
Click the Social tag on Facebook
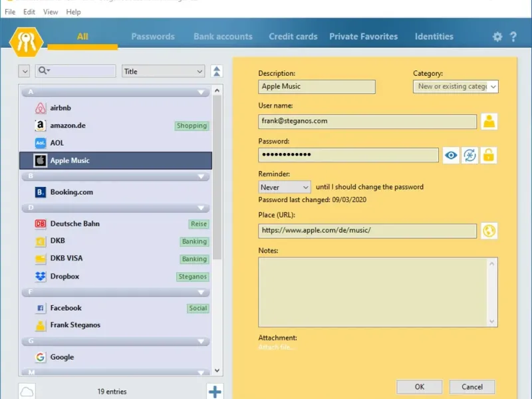(198, 308)
